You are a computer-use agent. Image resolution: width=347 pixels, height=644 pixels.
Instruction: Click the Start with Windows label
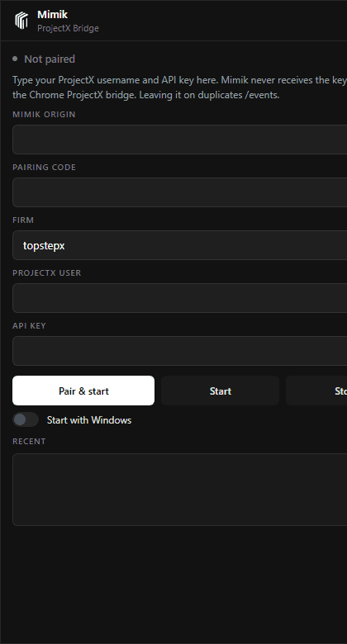(x=89, y=420)
